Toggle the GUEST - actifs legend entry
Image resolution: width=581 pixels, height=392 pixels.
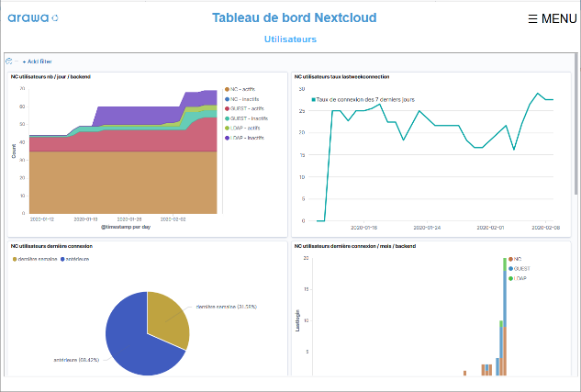(244, 108)
